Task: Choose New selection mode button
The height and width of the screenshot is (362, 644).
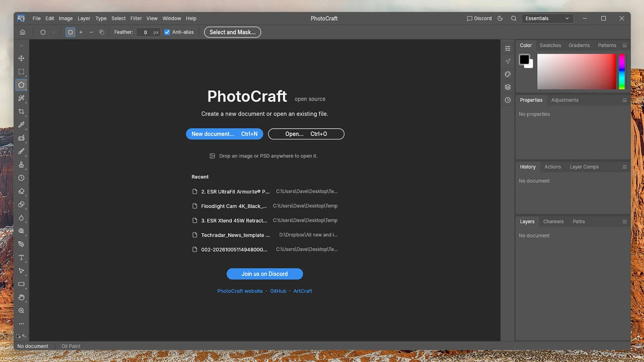Action: (70, 32)
